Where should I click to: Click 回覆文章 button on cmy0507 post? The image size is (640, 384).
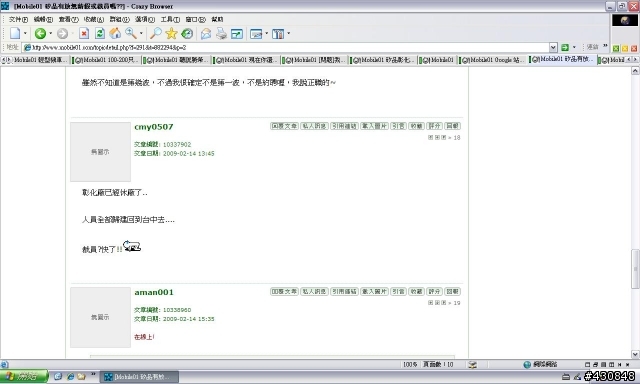(x=284, y=126)
